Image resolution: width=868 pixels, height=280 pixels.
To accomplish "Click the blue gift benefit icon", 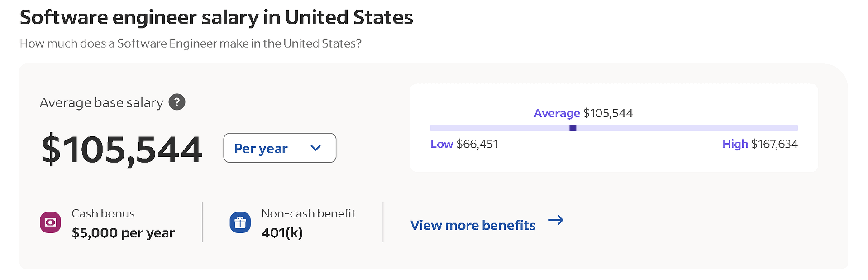I will [240, 222].
